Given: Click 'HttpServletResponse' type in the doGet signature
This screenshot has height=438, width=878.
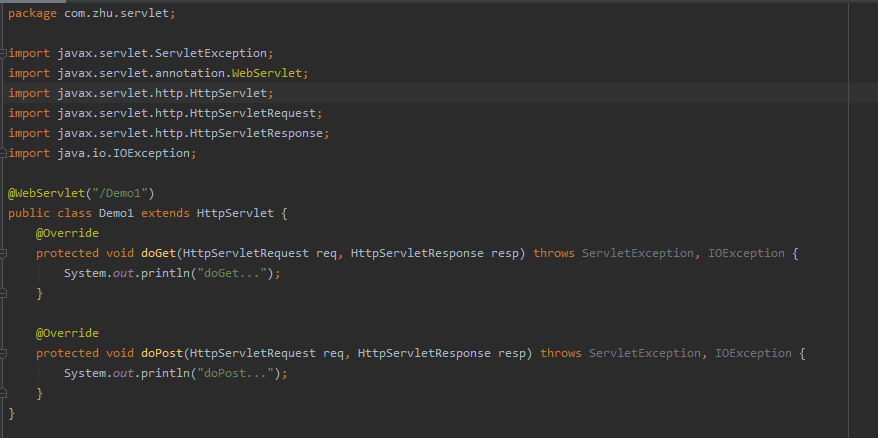Looking at the screenshot, I should (x=417, y=253).
